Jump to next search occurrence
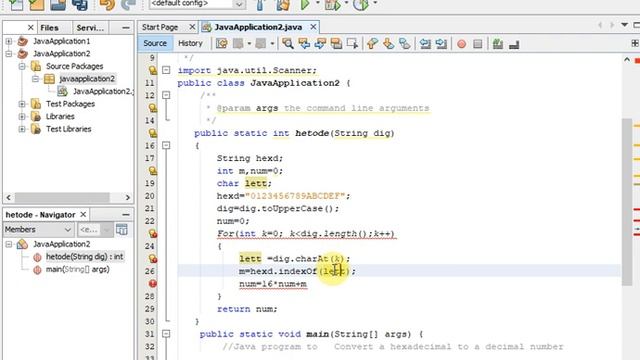Viewport: 640px width, 360px height. (320, 44)
